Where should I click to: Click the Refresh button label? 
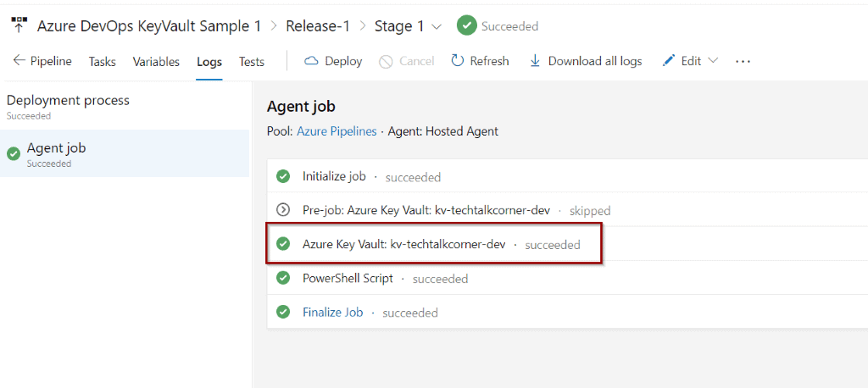pyautogui.click(x=489, y=61)
